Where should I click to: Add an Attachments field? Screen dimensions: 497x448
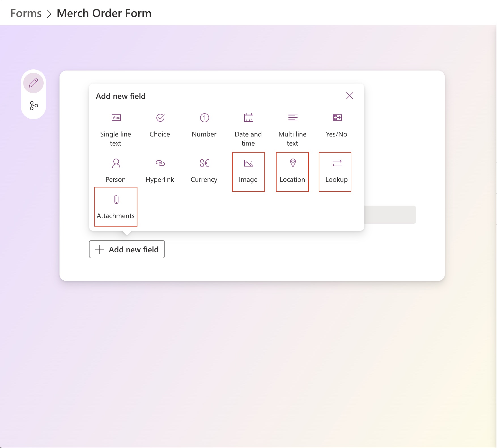click(x=116, y=206)
